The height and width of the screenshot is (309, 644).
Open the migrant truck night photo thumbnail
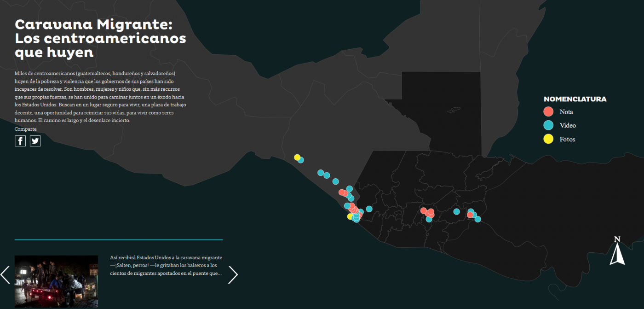56,281
